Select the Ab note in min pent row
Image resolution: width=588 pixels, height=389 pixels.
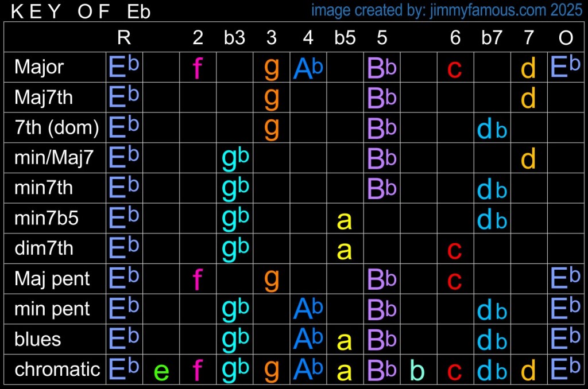308,309
